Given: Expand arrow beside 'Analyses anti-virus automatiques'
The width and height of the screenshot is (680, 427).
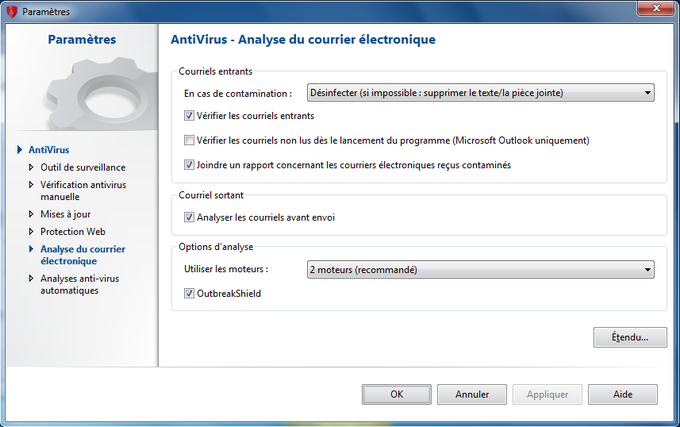Looking at the screenshot, I should click(31, 278).
